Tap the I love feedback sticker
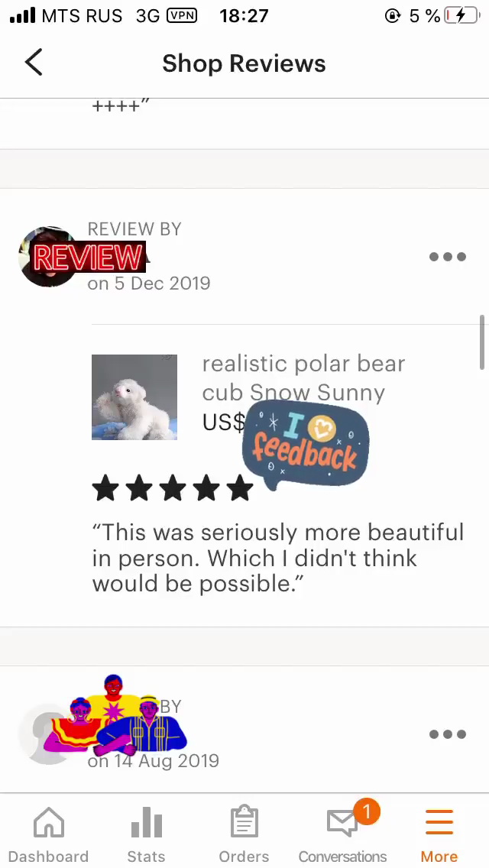The height and width of the screenshot is (868, 489). click(x=306, y=445)
